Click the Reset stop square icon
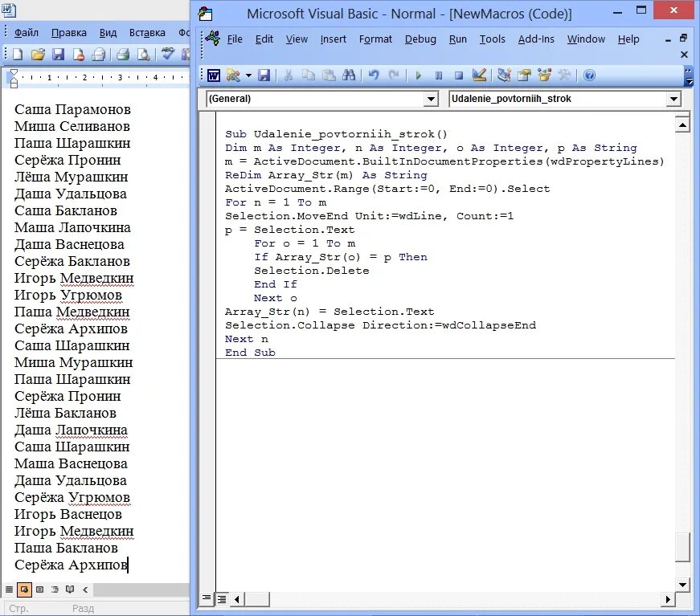 click(x=458, y=75)
